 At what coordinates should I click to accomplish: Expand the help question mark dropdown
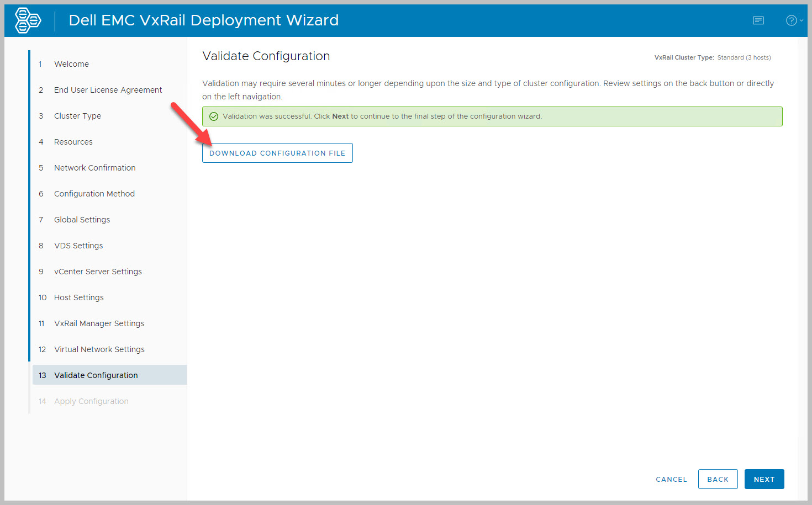[x=793, y=20]
